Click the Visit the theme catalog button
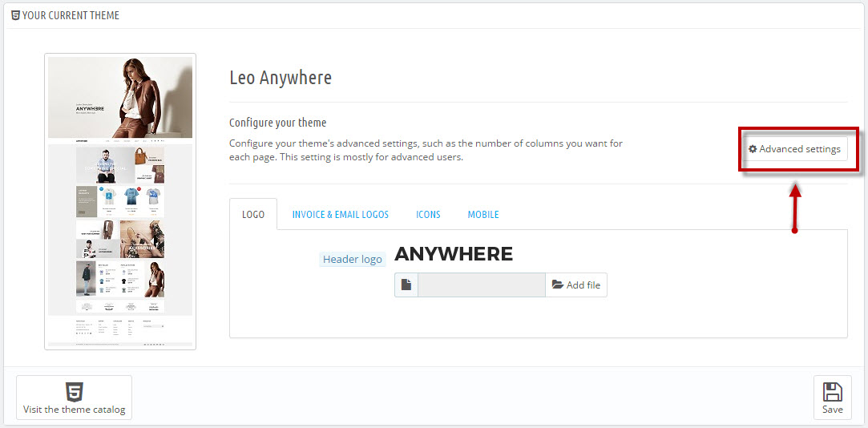The image size is (868, 428). pyautogui.click(x=75, y=398)
